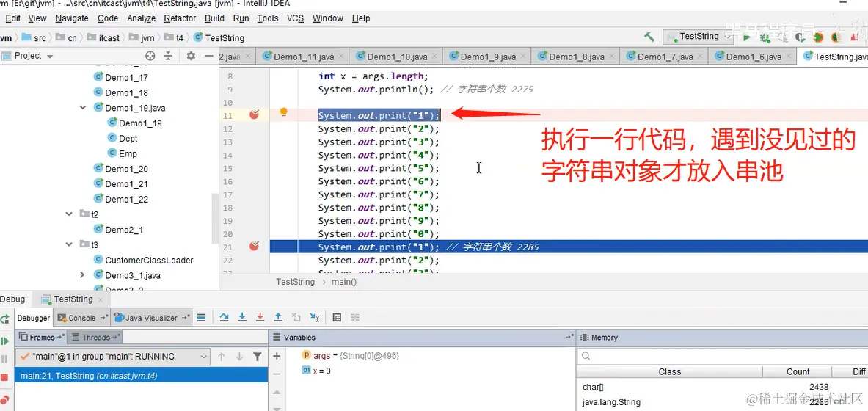This screenshot has height=411, width=868.
Task: Collapse the t2 package node
Action: (69, 214)
